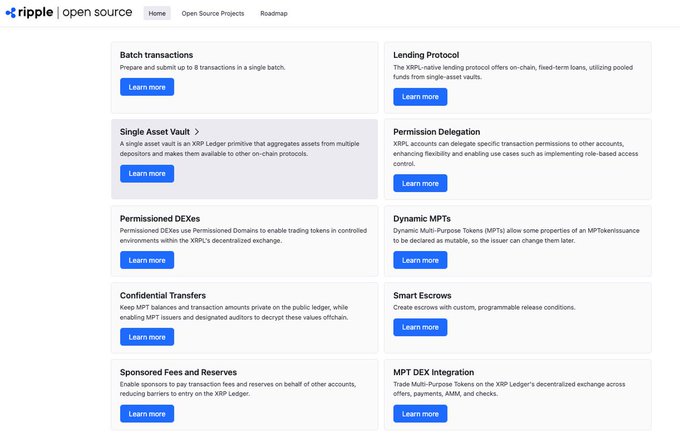This screenshot has width=680, height=442.
Task: Click Learn more under Permission Delegation
Action: pyautogui.click(x=420, y=183)
